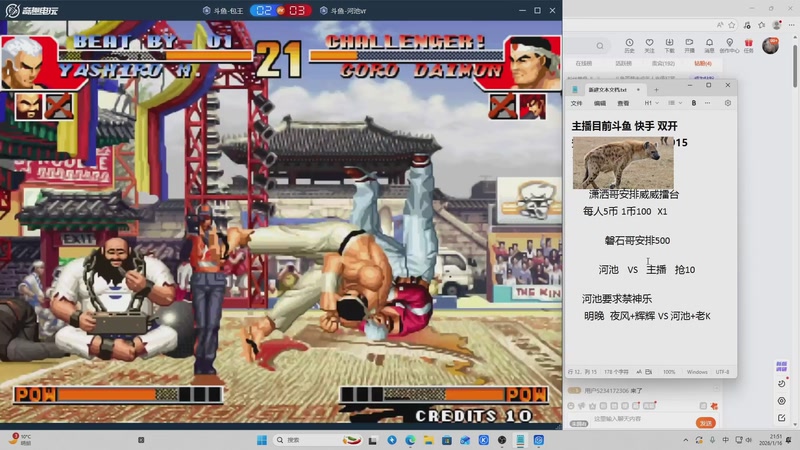Expand the list style dropdown in Notepad
800x450 pixels.
pos(675,103)
